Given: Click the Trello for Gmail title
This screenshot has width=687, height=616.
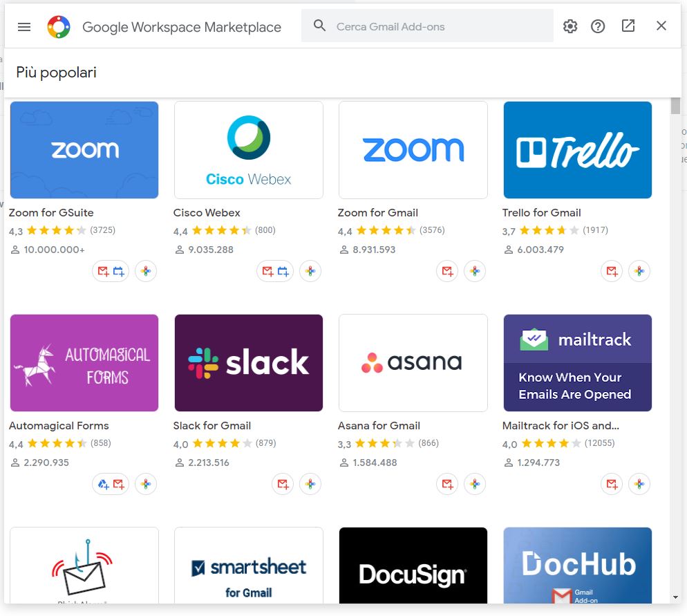Looking at the screenshot, I should click(x=542, y=213).
